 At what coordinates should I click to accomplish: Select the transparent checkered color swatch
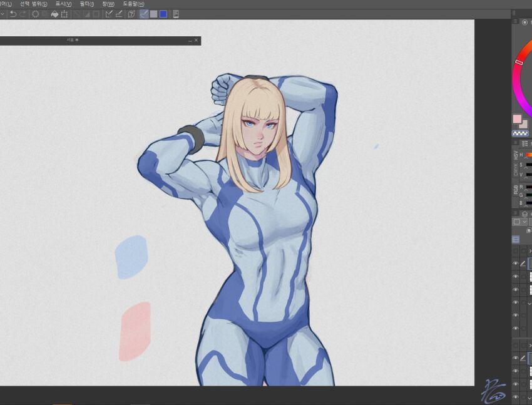tap(520, 133)
